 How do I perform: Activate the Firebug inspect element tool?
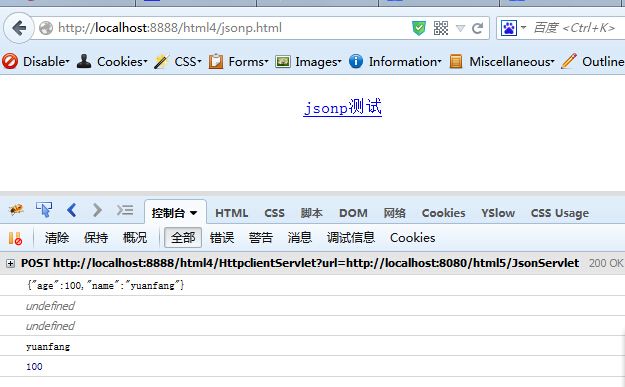pyautogui.click(x=44, y=210)
